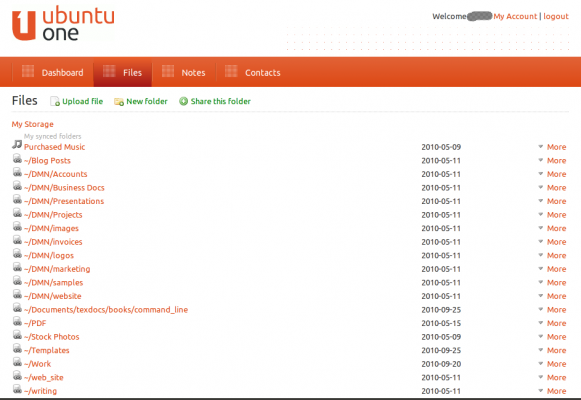
Task: Click the Purchased Music note icon
Action: point(17,145)
